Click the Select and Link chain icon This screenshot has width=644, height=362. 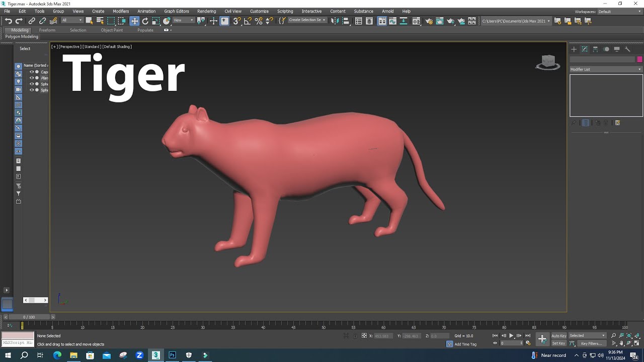click(32, 21)
